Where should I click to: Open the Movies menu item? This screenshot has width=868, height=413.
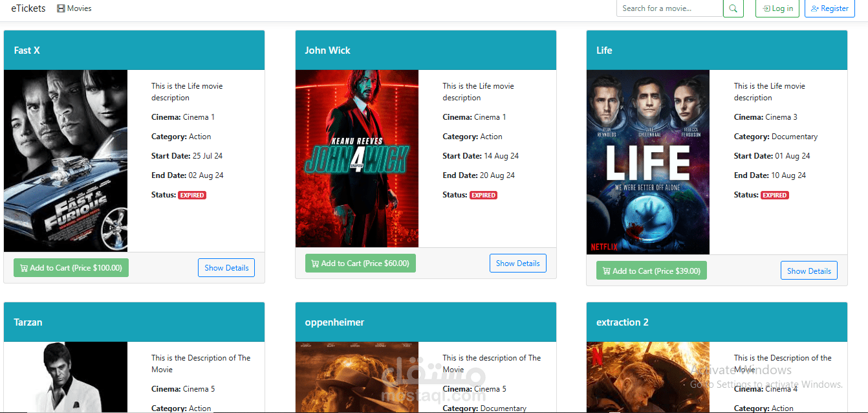tap(74, 8)
